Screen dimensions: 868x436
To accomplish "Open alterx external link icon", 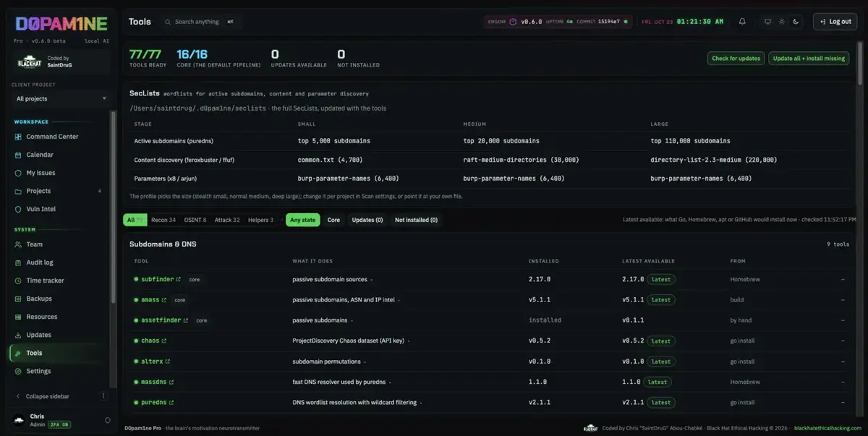I will coord(168,362).
